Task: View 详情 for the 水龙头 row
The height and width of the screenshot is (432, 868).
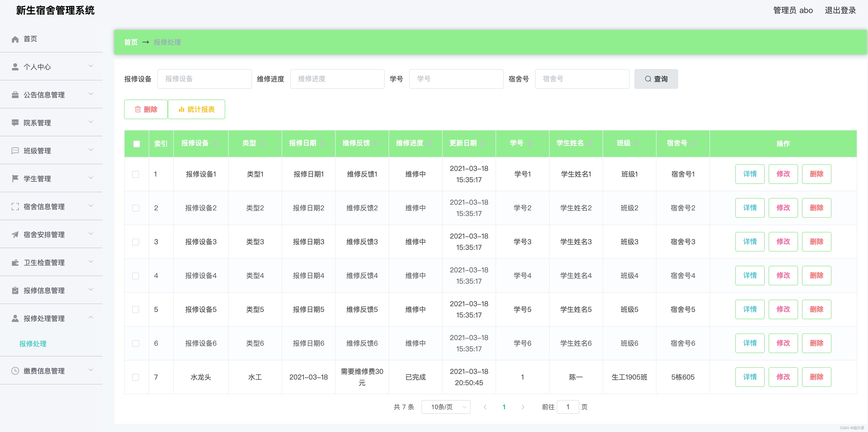Action: pos(750,377)
